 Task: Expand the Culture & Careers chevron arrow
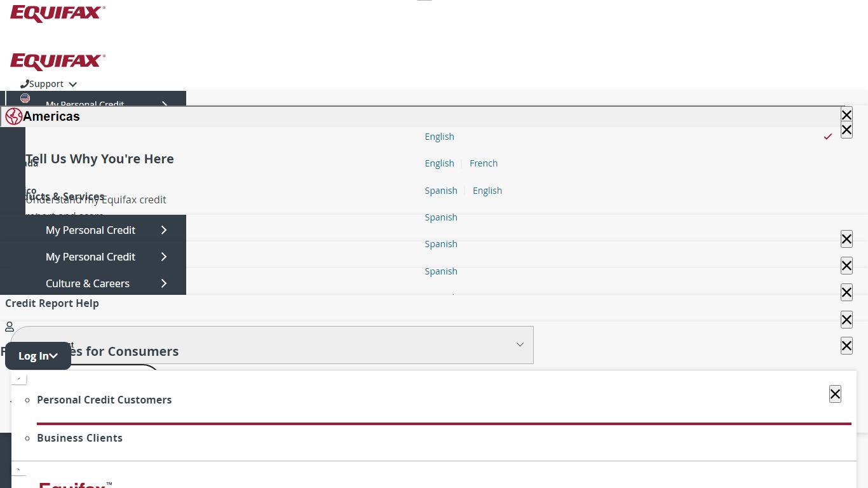click(x=164, y=283)
